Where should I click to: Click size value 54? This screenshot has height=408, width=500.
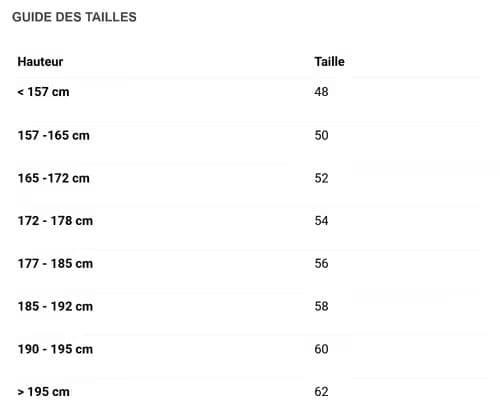pos(321,221)
